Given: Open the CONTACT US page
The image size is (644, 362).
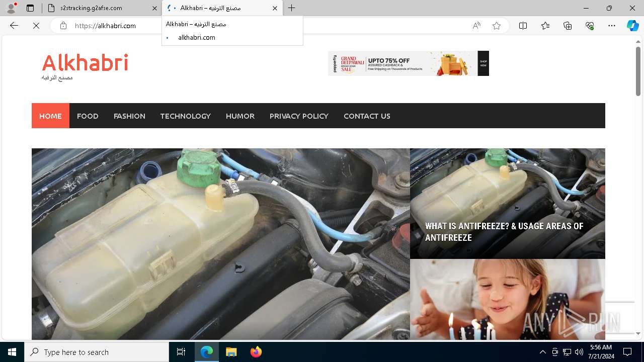Looking at the screenshot, I should coord(367,116).
